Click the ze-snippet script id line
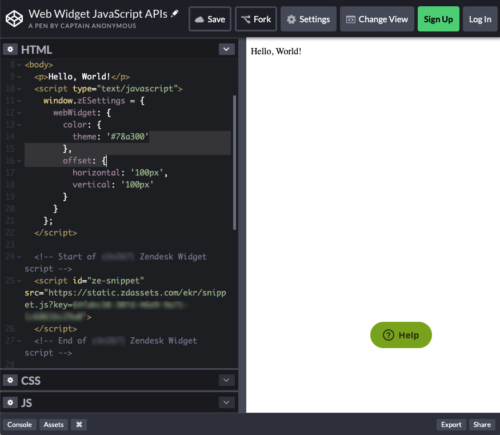 [89, 281]
